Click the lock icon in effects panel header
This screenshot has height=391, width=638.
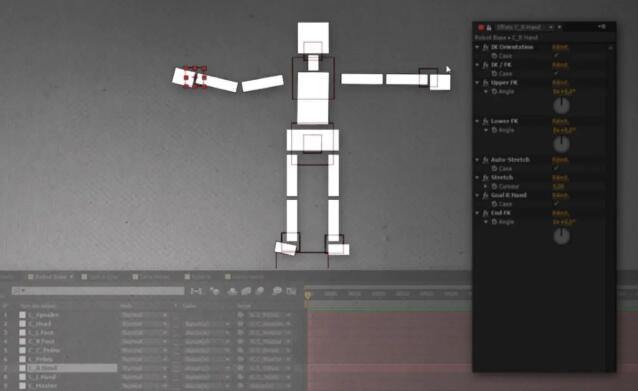tap(489, 27)
